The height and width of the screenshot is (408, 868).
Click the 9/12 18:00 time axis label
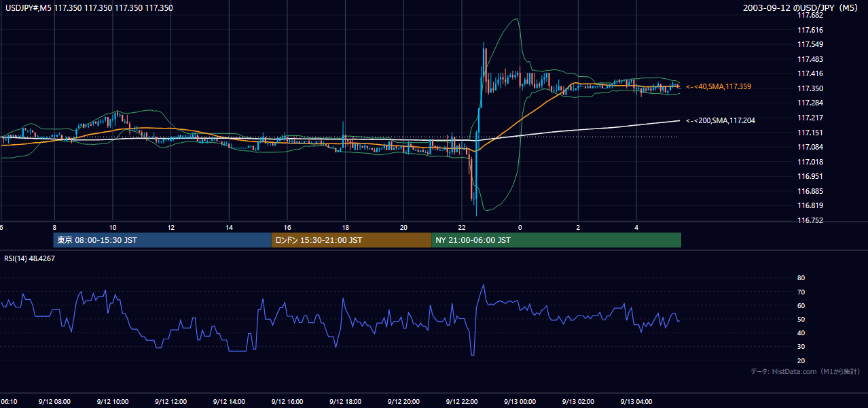click(346, 401)
